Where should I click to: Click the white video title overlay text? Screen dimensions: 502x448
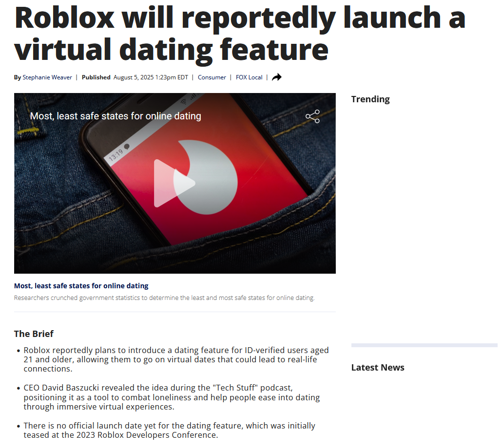[116, 116]
